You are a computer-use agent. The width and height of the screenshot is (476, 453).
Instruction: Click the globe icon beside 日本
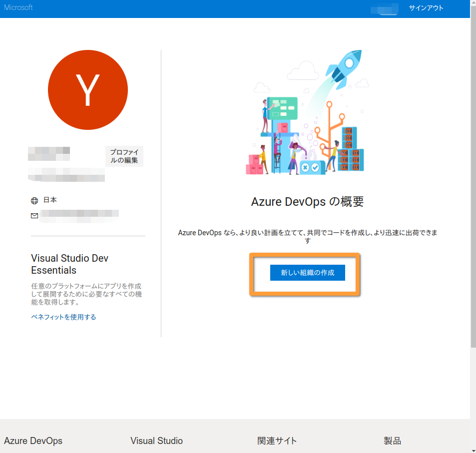(x=34, y=200)
